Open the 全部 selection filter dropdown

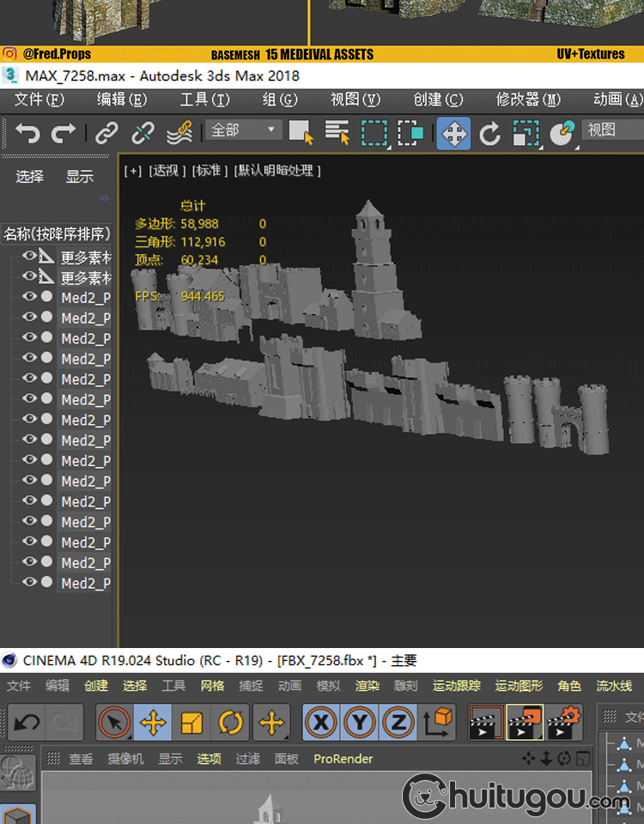(245, 130)
